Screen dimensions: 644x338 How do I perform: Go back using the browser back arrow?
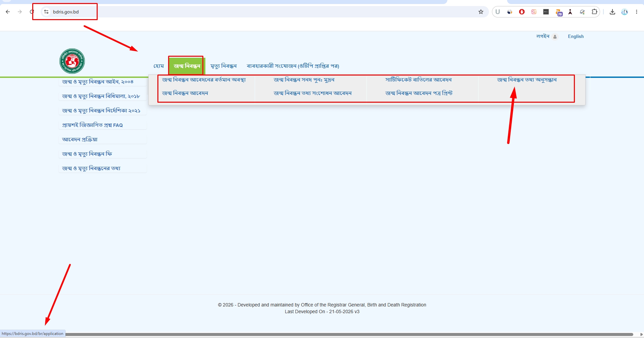click(8, 12)
